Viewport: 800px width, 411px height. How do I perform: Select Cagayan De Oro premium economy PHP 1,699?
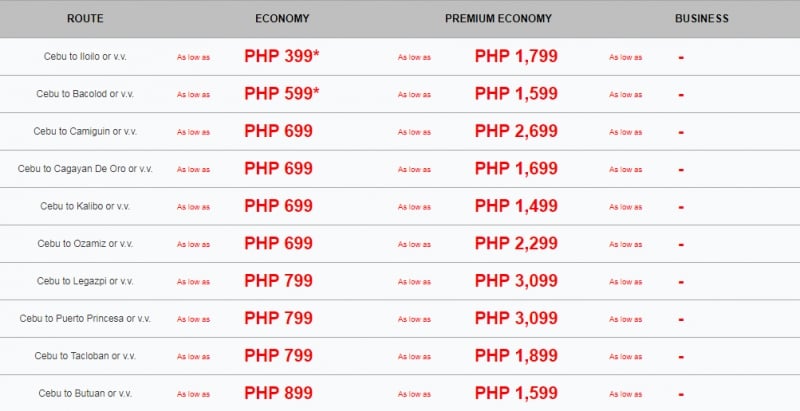(516, 168)
